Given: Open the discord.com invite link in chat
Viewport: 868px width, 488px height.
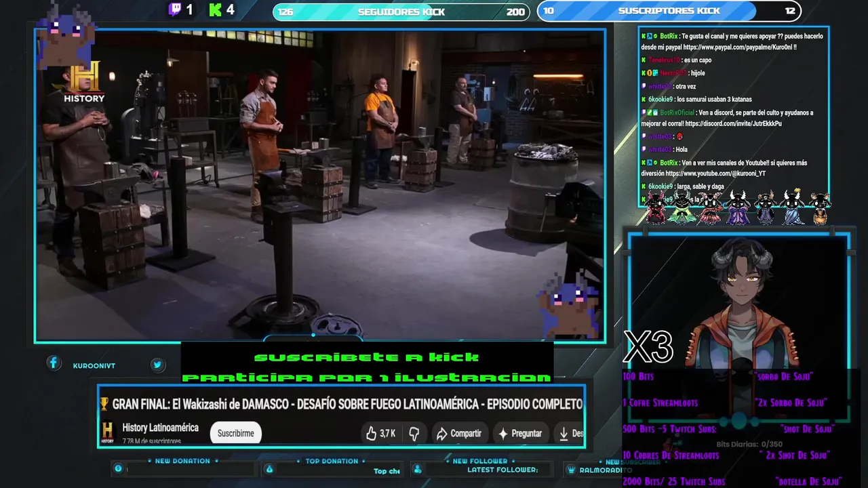Looking at the screenshot, I should (733, 123).
